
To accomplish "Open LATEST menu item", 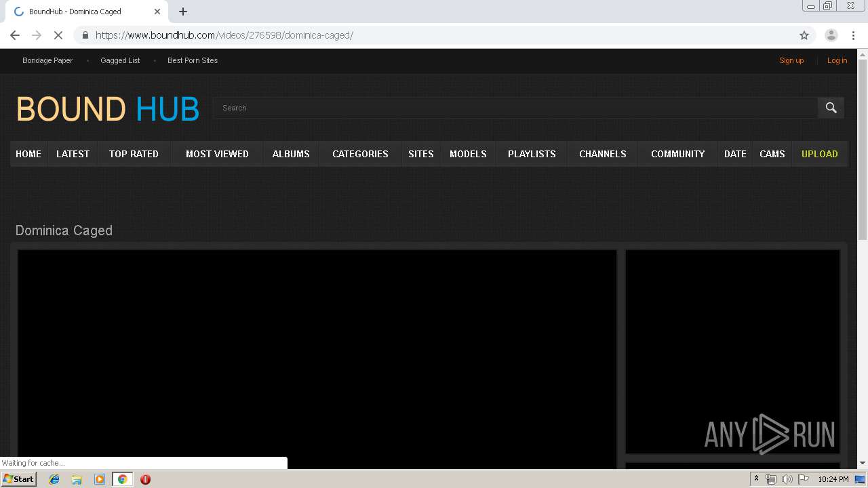I will [73, 154].
